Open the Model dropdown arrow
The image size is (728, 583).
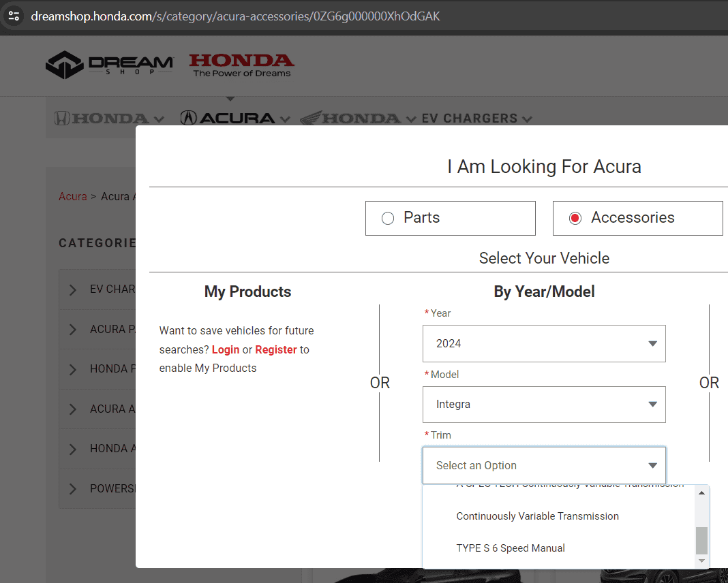tap(652, 404)
